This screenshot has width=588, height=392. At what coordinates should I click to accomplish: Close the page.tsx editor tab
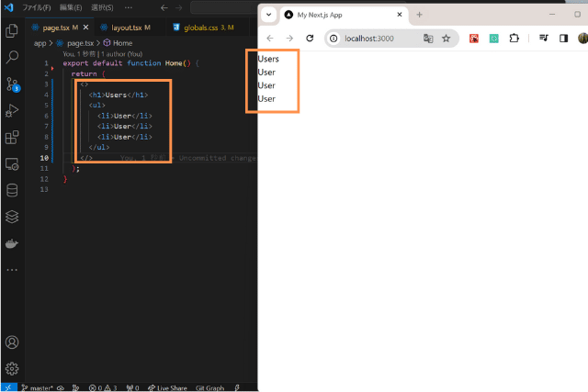85,28
